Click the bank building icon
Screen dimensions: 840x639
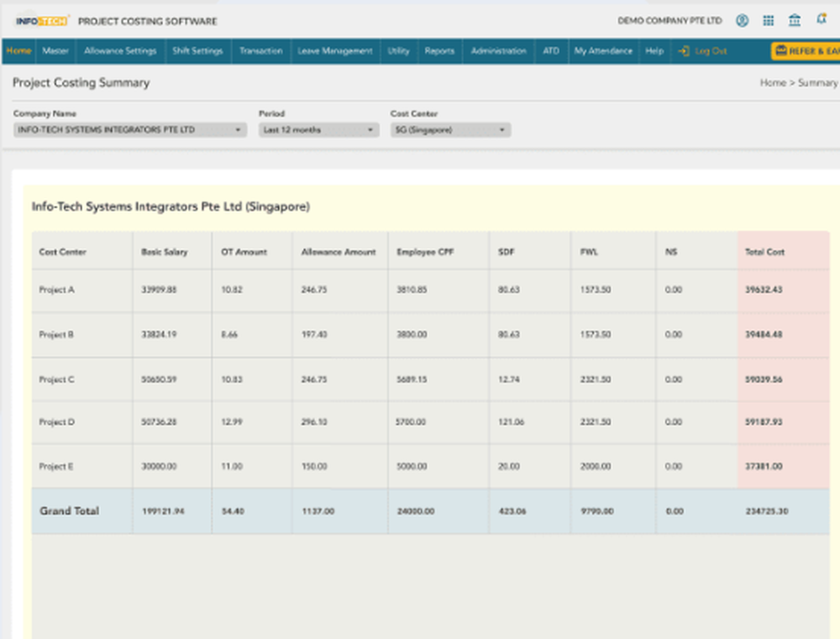pos(795,21)
